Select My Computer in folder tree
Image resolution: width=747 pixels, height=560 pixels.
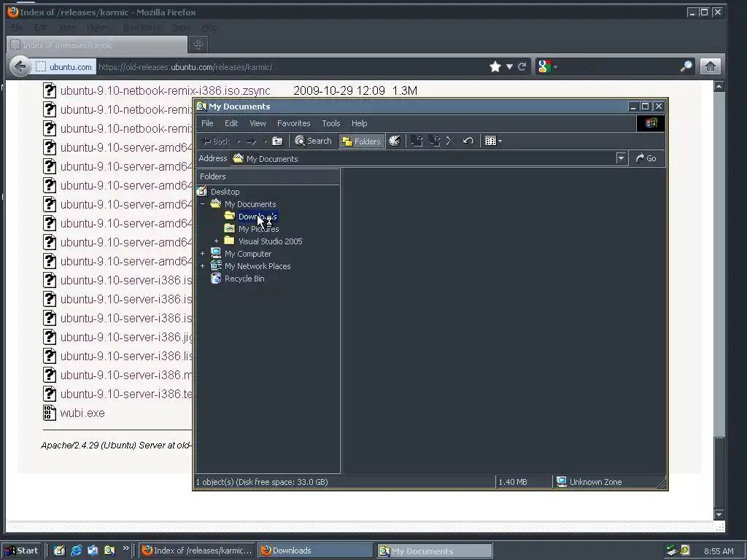click(248, 254)
